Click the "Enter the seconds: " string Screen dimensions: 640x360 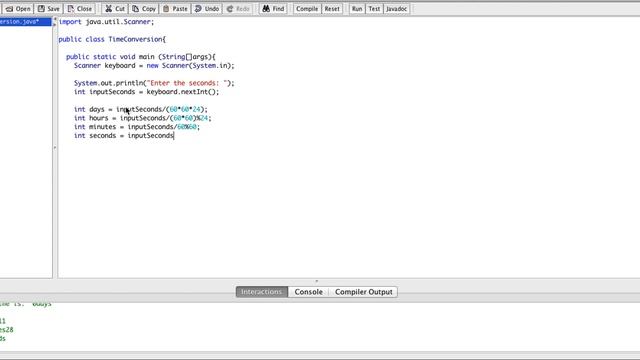[187, 83]
